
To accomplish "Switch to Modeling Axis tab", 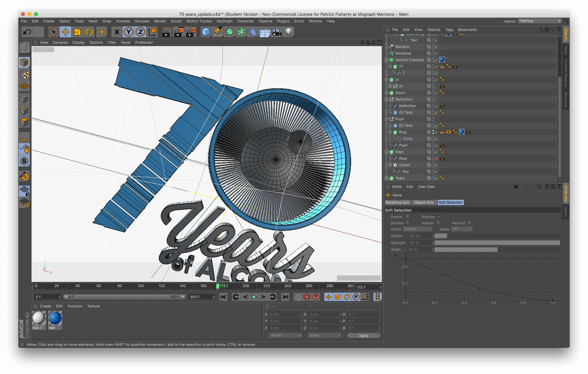I will [x=397, y=202].
